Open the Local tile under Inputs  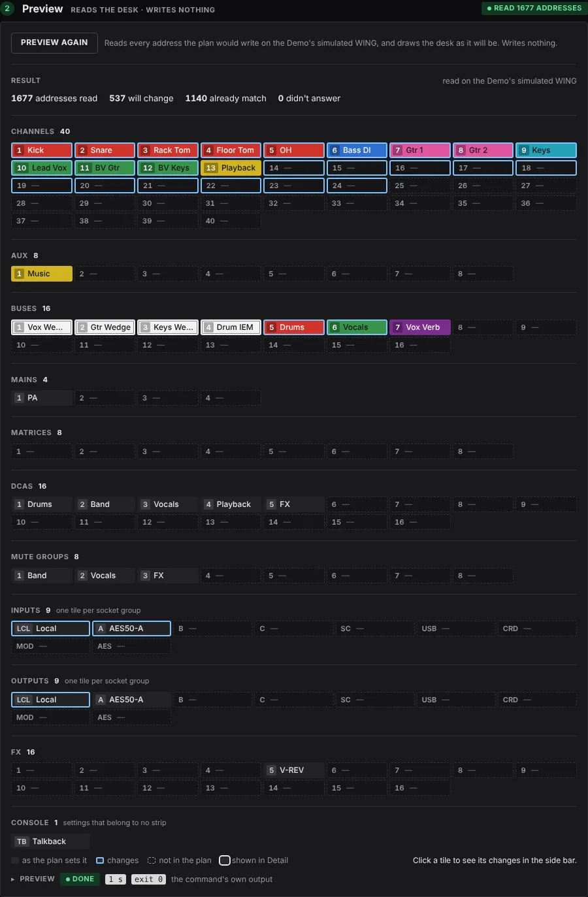(x=50, y=628)
